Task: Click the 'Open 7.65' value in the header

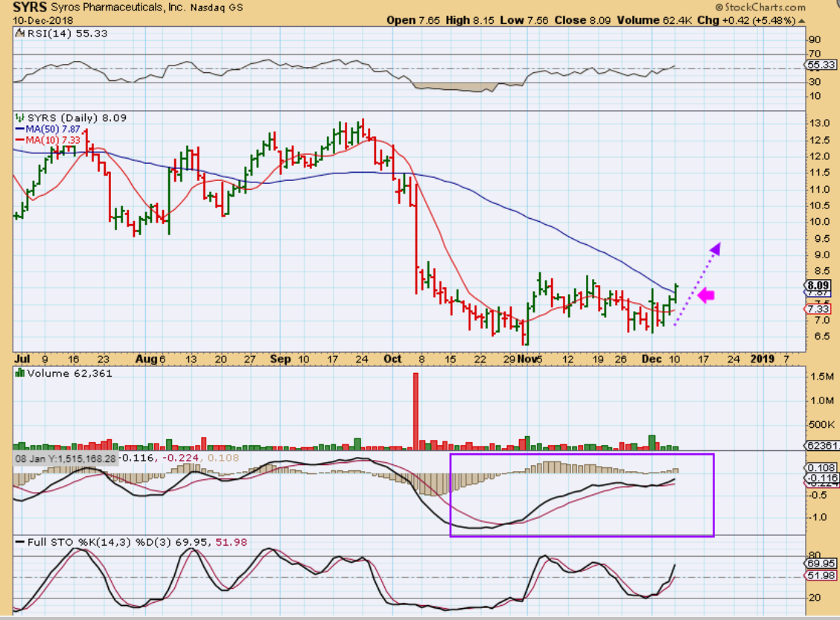Action: [x=413, y=20]
